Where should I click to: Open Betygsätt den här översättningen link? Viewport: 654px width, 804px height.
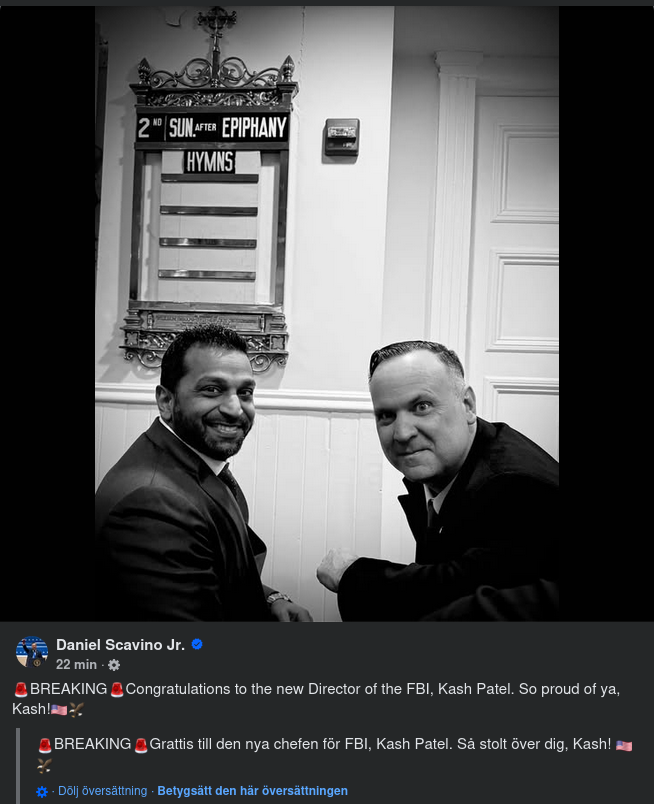[x=252, y=791]
